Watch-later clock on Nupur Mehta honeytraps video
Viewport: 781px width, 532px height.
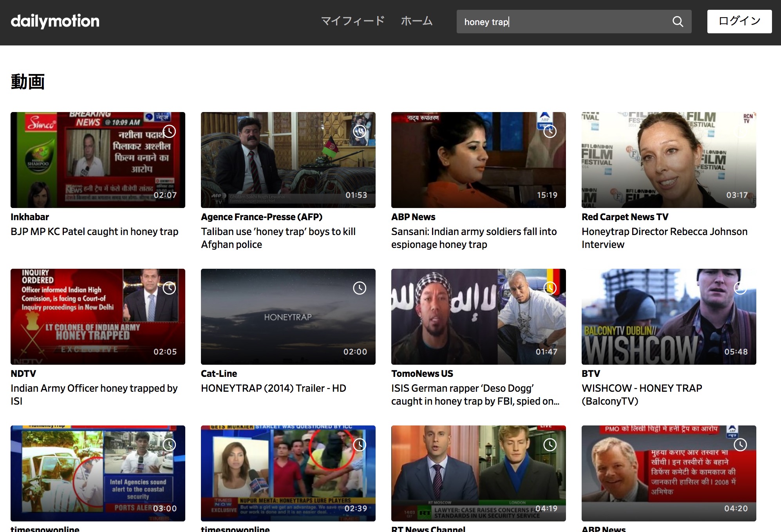pos(360,445)
